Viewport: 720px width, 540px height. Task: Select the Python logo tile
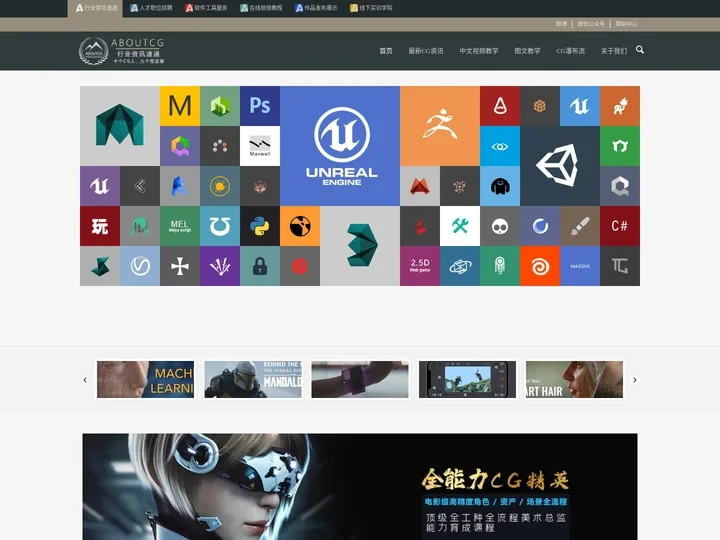(260, 226)
